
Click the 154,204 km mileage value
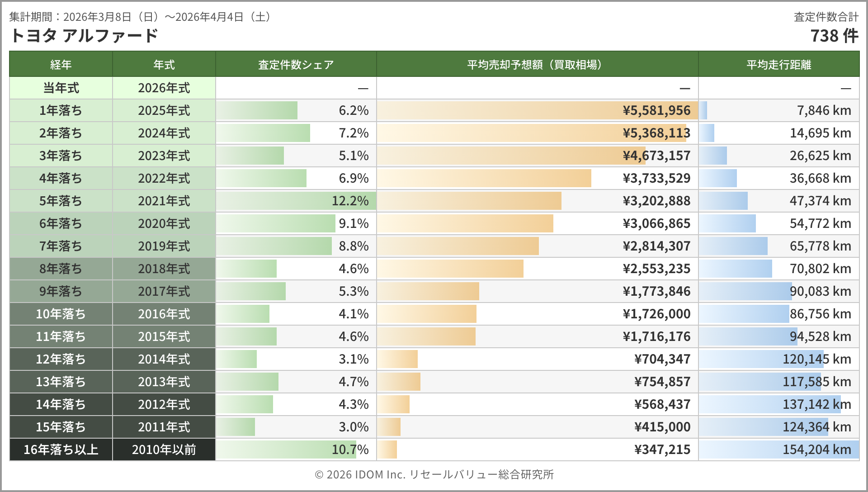tap(816, 449)
